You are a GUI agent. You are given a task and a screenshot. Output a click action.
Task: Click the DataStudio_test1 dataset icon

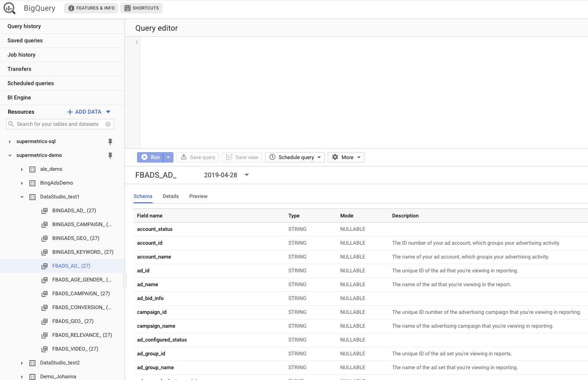point(32,197)
